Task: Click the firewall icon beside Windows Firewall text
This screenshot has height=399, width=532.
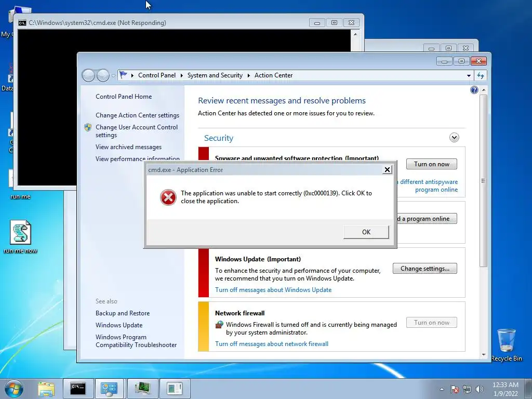Action: click(220, 325)
